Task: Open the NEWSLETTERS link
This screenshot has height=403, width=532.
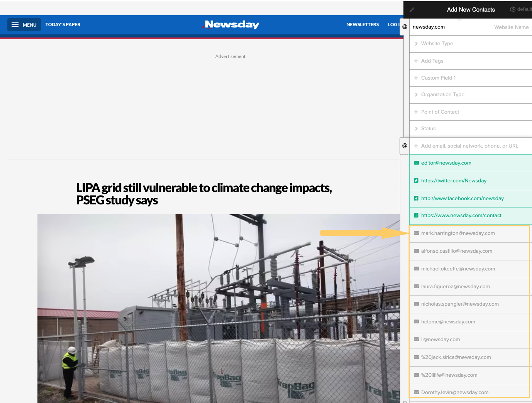Action: pyautogui.click(x=363, y=25)
